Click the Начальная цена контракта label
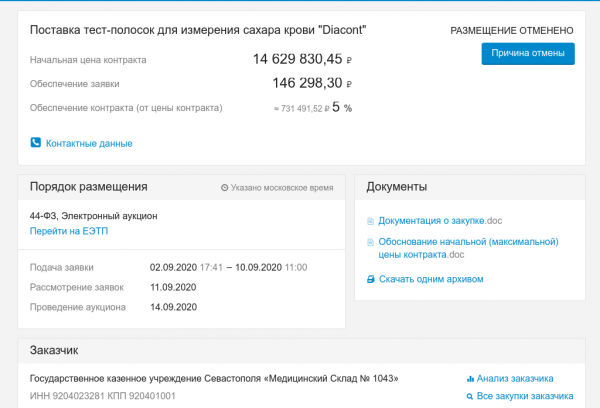Image resolution: width=600 pixels, height=408 pixels. pyautogui.click(x=88, y=60)
